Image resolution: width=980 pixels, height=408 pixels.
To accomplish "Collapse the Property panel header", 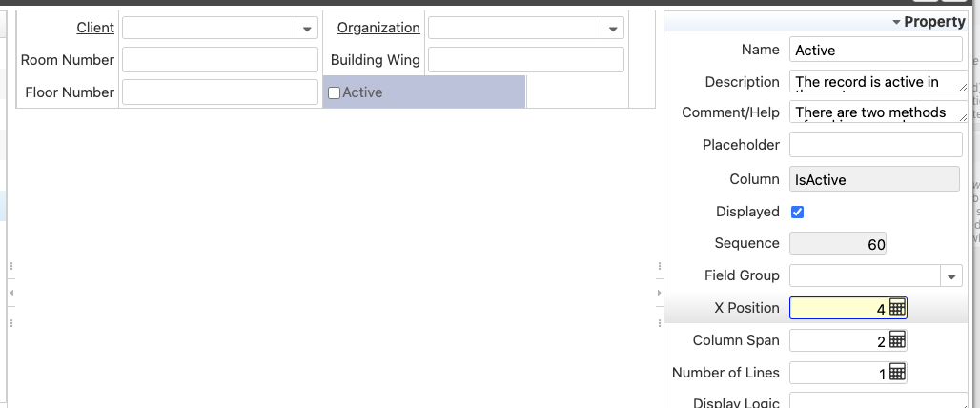I will tap(896, 22).
